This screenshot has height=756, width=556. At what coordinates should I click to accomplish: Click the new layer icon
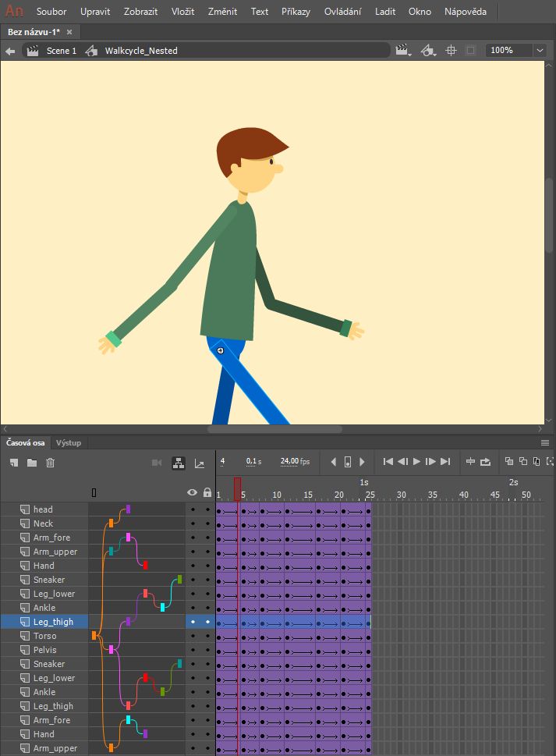click(x=14, y=463)
